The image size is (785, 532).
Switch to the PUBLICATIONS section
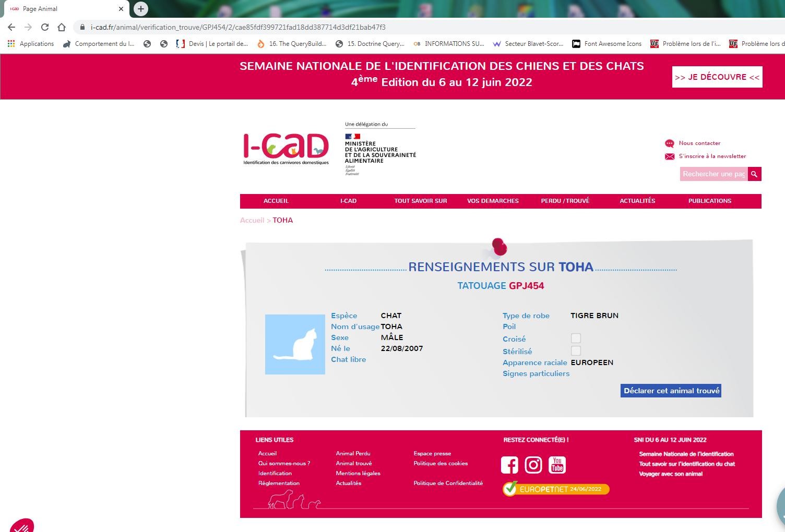click(709, 201)
